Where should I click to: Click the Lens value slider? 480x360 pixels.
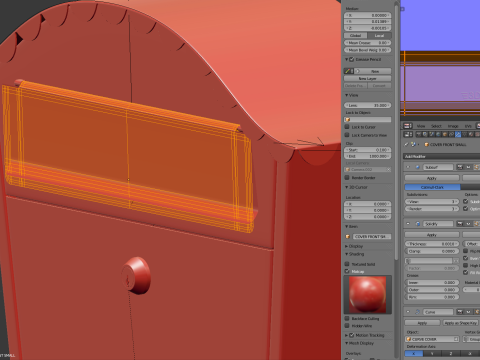point(368,105)
